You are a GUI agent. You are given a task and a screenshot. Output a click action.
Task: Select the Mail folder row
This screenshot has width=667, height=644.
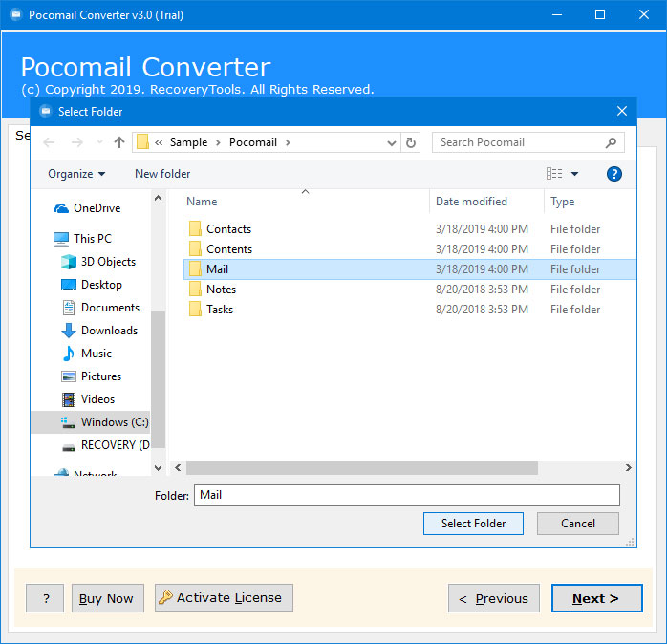(410, 269)
